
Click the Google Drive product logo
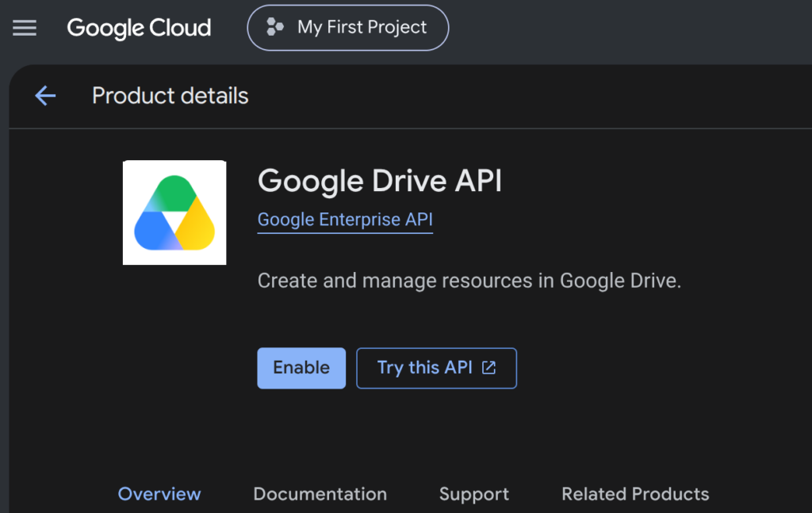click(174, 212)
